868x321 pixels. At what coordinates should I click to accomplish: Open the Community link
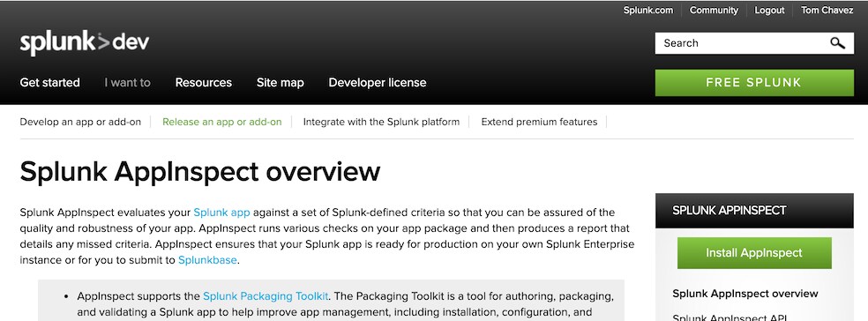coord(715,10)
